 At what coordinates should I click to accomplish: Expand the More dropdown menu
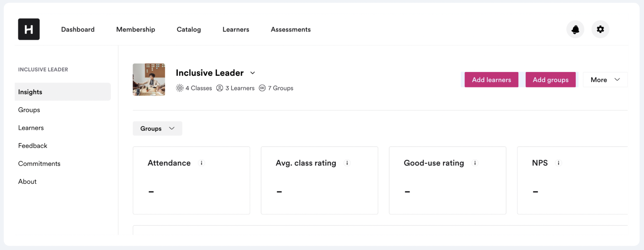click(x=605, y=80)
